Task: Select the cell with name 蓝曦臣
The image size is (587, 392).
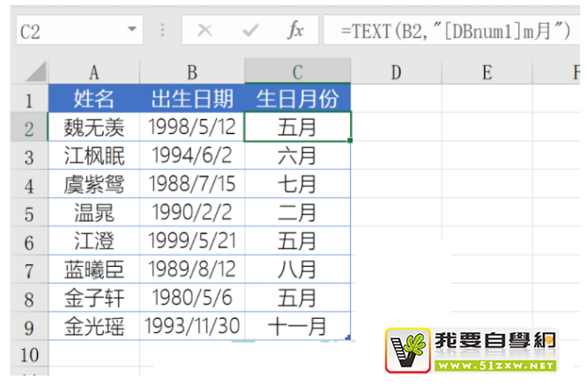Action: [x=93, y=270]
